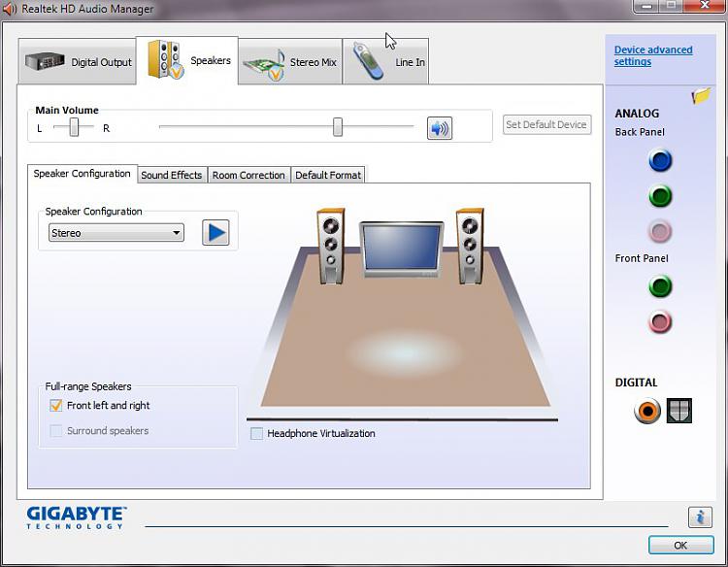Toggle the Surround speakers checkbox

(55, 431)
